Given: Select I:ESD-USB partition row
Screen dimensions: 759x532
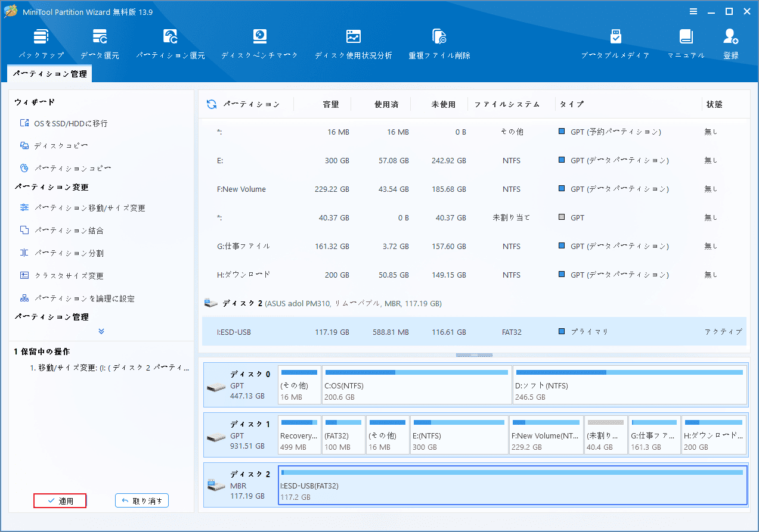Looking at the screenshot, I should coord(474,331).
